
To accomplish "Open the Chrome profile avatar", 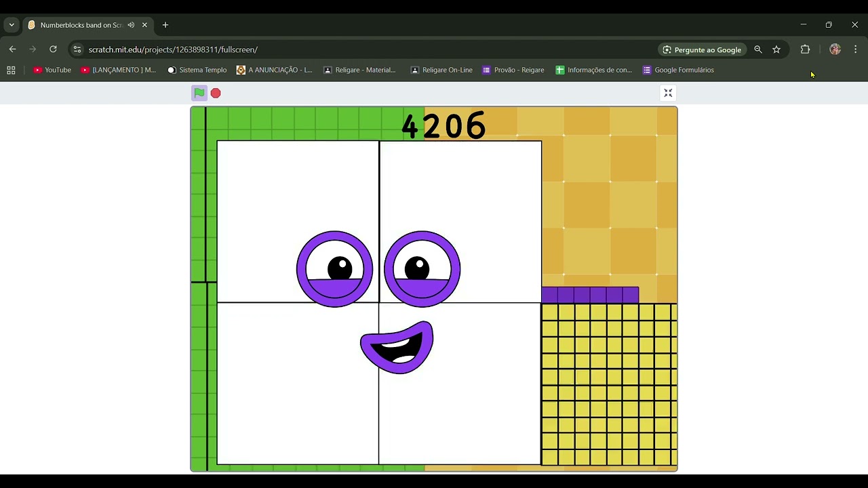I will point(835,49).
